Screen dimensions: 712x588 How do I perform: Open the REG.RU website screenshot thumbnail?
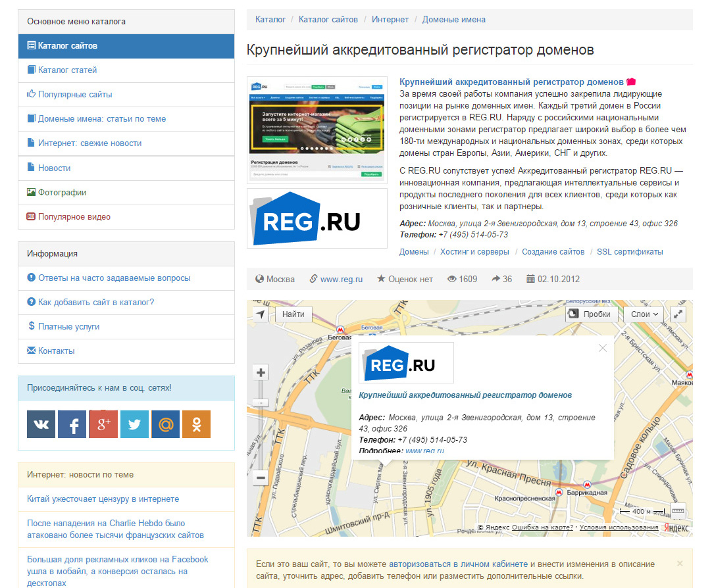tap(317, 130)
